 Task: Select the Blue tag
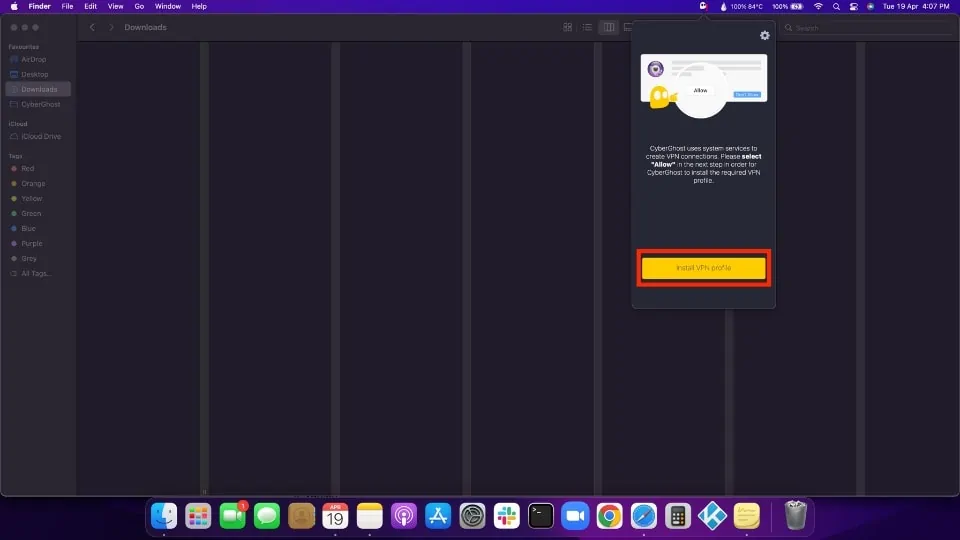38,228
